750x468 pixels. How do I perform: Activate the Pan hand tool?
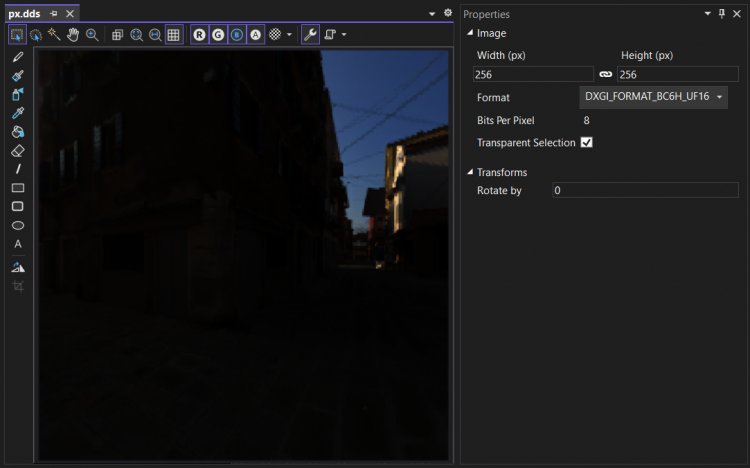[x=73, y=34]
